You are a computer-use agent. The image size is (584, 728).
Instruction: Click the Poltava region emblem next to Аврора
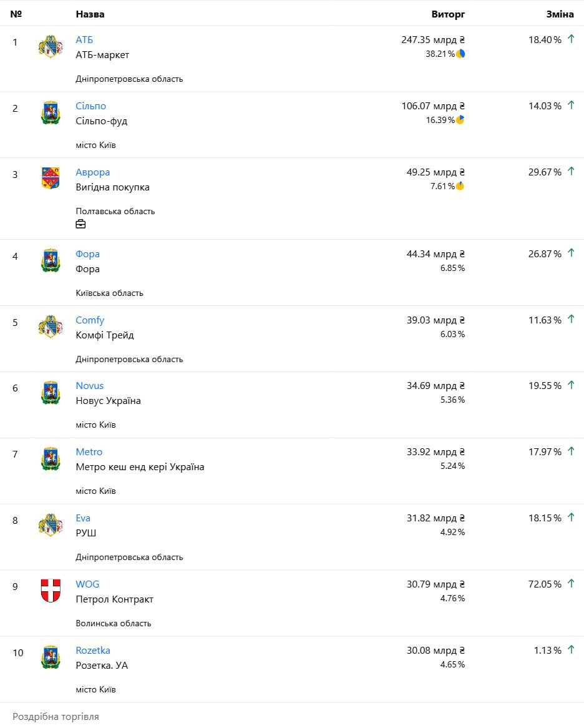(51, 179)
